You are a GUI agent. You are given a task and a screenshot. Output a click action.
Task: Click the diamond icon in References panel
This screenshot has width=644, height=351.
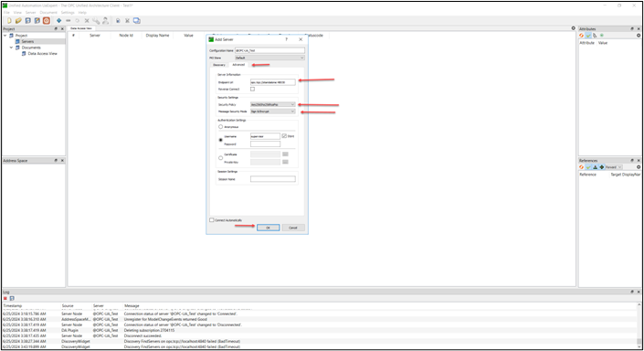tap(602, 167)
